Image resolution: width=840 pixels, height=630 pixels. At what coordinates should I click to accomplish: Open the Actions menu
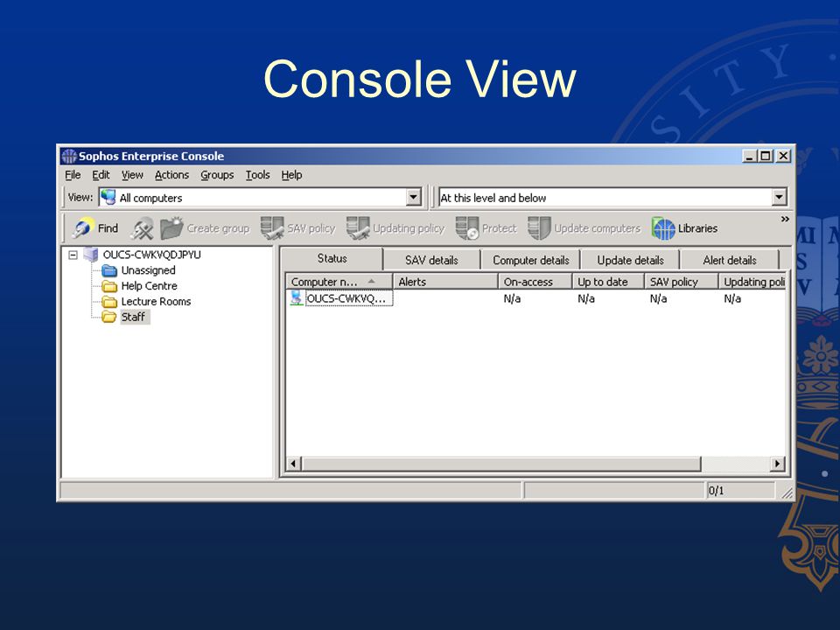pyautogui.click(x=171, y=175)
